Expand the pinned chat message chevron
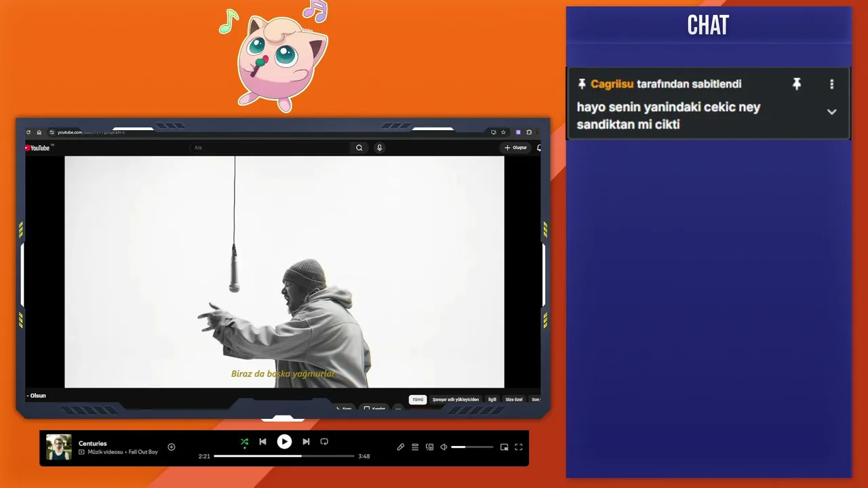The image size is (868, 488). coord(832,112)
